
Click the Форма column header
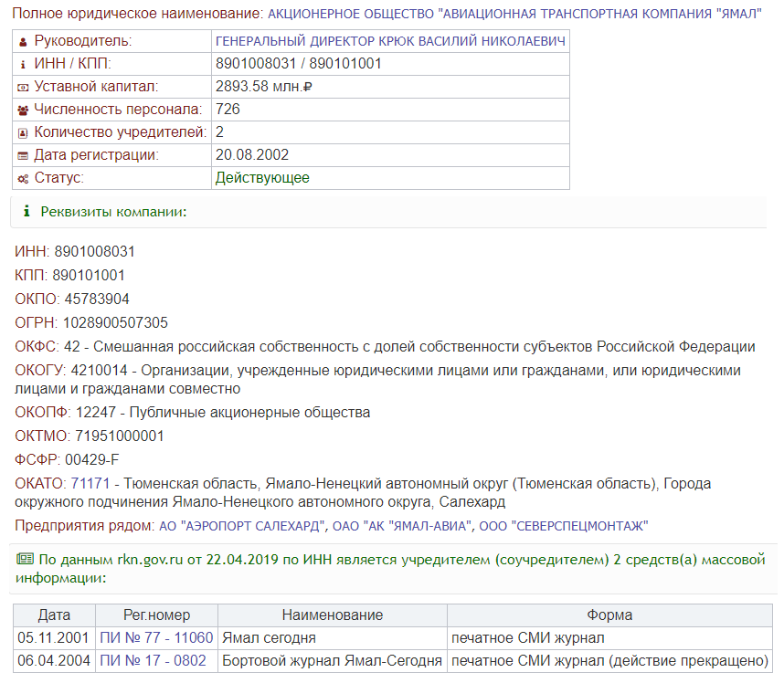[610, 615]
